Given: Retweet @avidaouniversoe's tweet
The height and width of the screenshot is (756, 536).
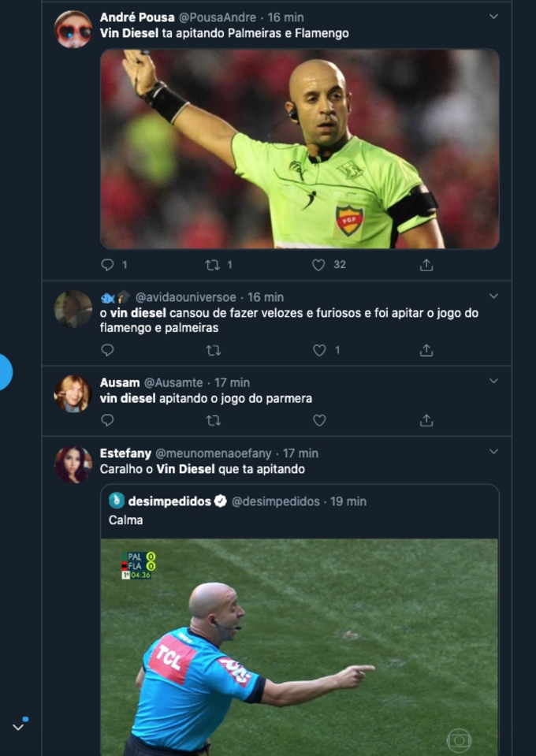Looking at the screenshot, I should (213, 350).
